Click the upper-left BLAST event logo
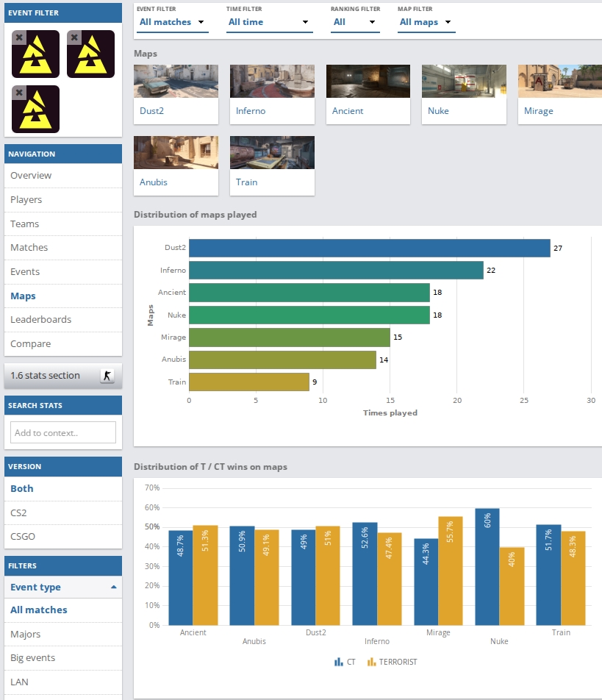 point(36,54)
